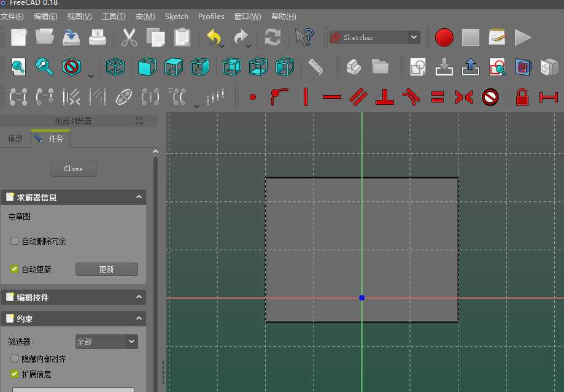The width and height of the screenshot is (564, 392).
Task: Apply parallel constraint
Action: (358, 97)
